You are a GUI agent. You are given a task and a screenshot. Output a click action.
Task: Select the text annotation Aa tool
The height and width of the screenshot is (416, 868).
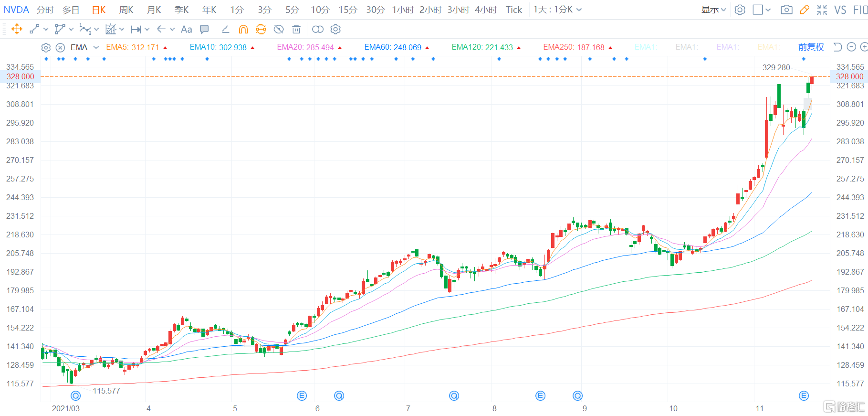coord(186,29)
